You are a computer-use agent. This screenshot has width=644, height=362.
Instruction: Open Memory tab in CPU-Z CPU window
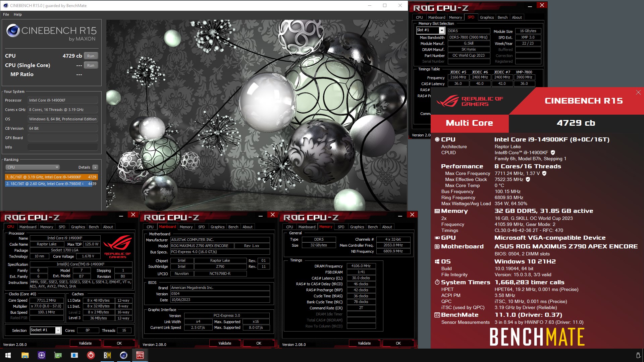pyautogui.click(x=47, y=227)
